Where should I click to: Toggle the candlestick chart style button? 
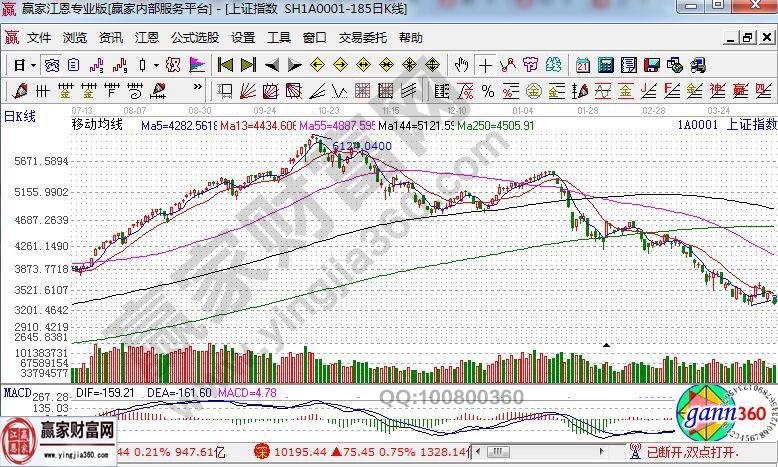coord(143,65)
